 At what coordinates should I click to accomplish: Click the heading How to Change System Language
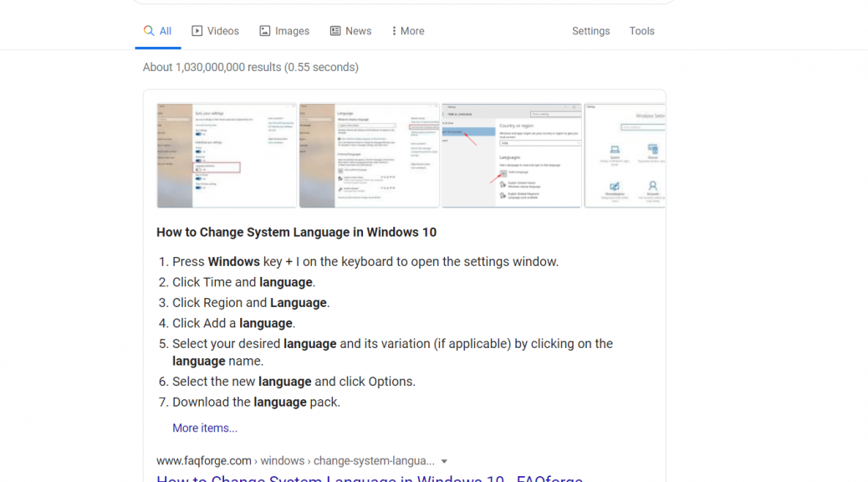pyautogui.click(x=296, y=232)
